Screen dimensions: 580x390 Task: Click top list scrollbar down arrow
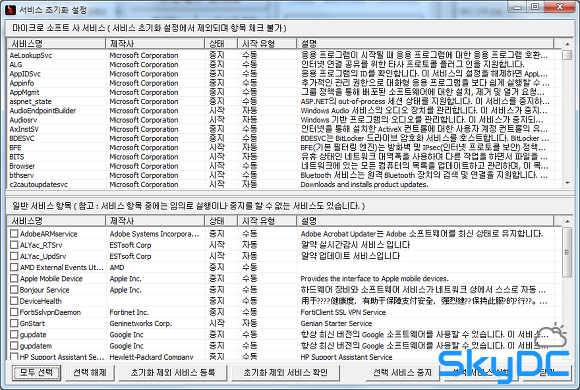pos(567,183)
